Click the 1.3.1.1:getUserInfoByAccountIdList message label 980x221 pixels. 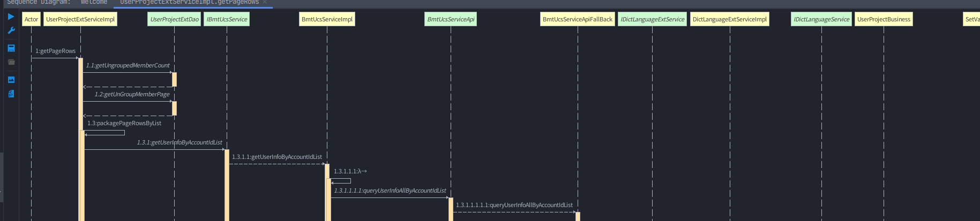(x=277, y=157)
